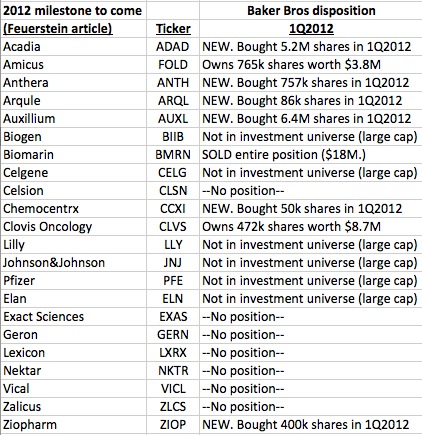422x435 pixels.
Task: Click the Feuerstein article header cell
Action: (73, 29)
